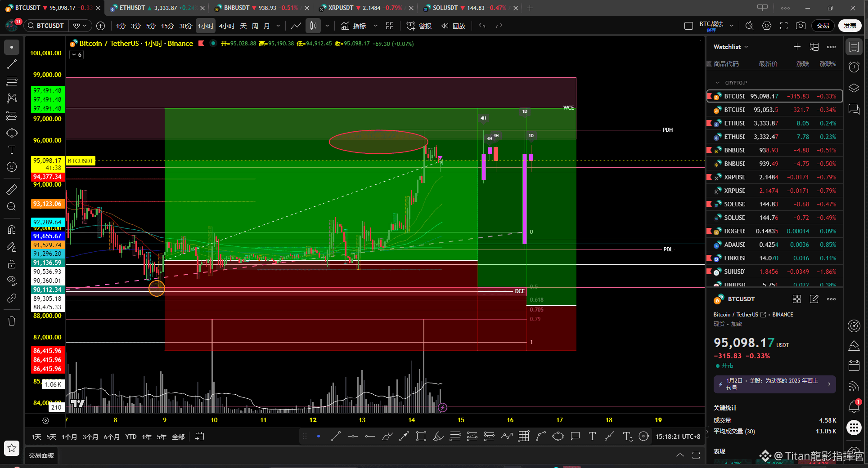868x468 pixels.
Task: Hide all drawings with the eye icon
Action: (x=12, y=281)
